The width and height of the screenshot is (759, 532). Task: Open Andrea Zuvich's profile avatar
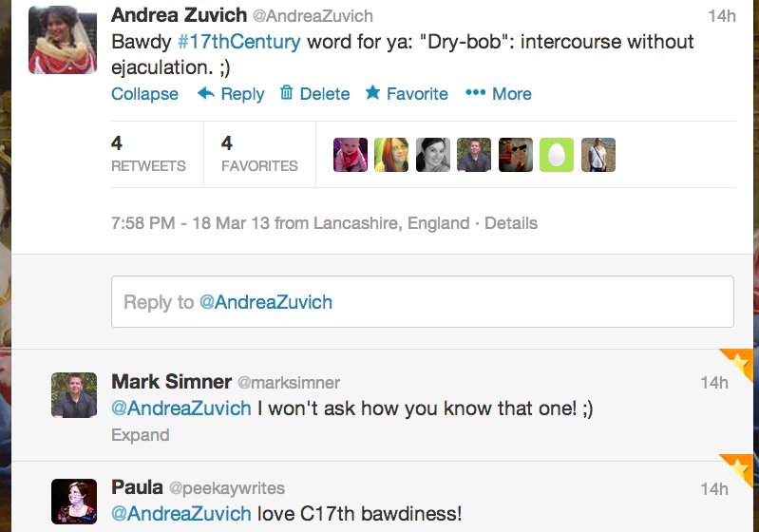65,39
